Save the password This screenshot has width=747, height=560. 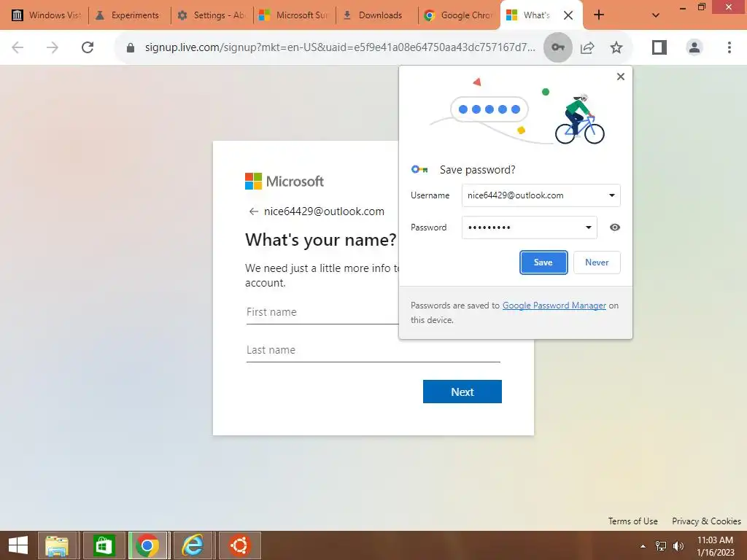click(x=543, y=262)
